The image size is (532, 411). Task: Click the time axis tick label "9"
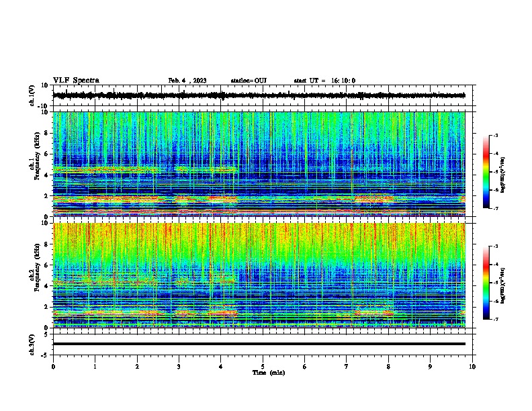(x=430, y=367)
